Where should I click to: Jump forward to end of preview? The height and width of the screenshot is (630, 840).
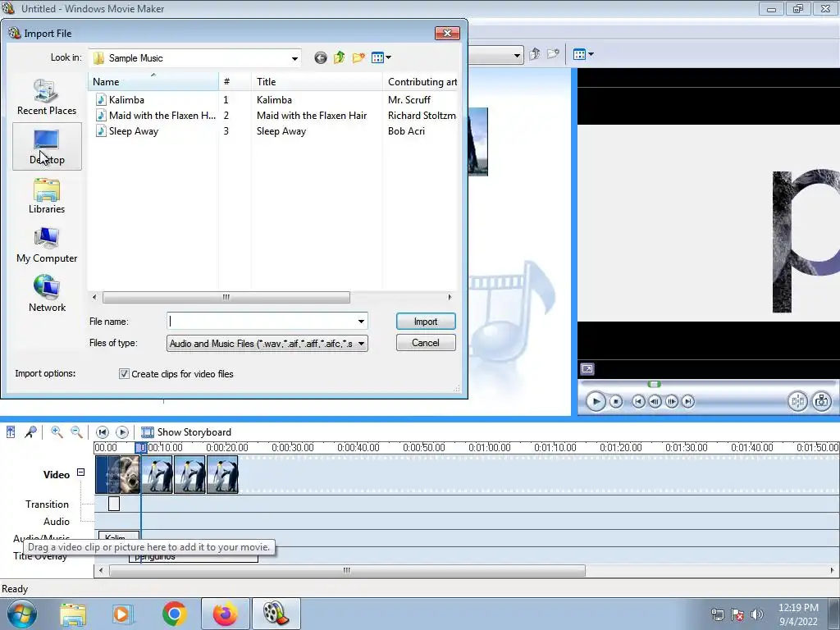[688, 401]
